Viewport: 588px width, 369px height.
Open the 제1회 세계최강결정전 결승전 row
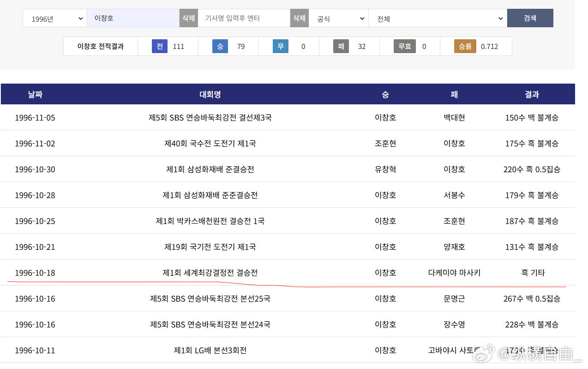288,272
